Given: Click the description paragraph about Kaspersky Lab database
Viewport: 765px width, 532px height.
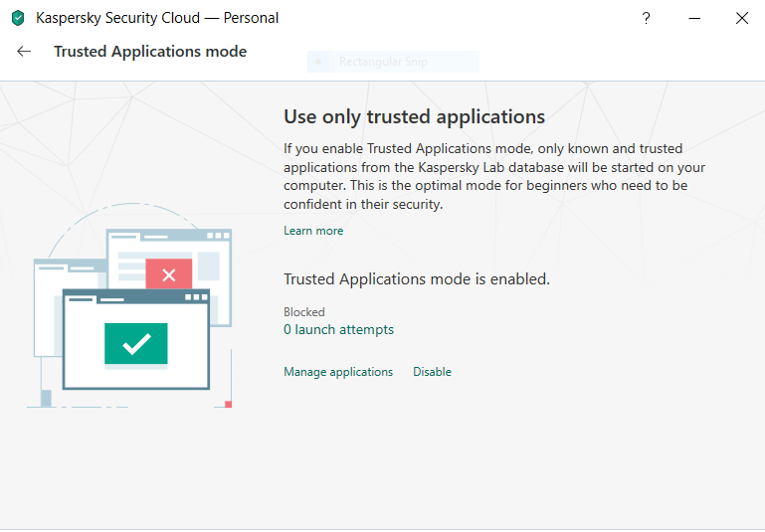Looking at the screenshot, I should click(494, 176).
